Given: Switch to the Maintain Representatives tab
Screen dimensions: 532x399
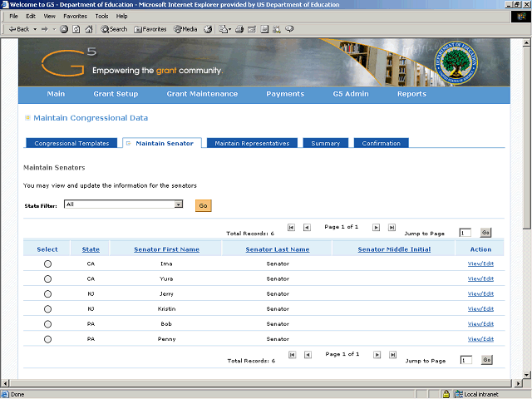Looking at the screenshot, I should point(252,143).
